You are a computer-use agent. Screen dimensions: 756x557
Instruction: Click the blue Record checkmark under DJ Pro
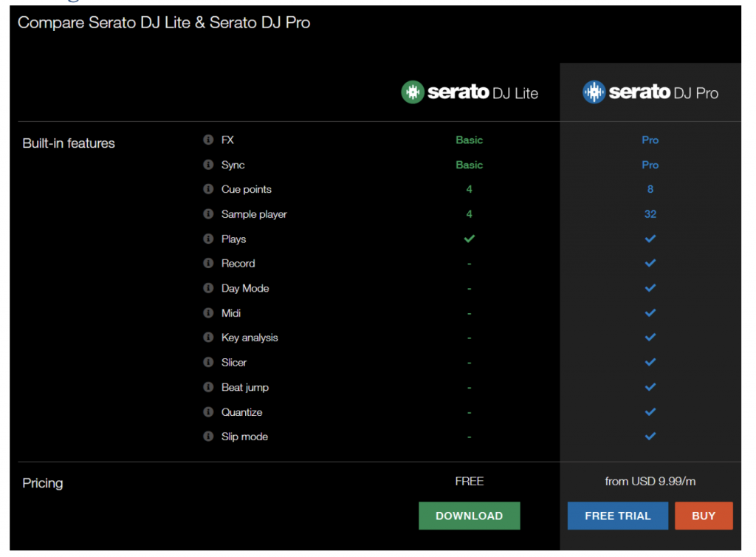[x=650, y=263]
